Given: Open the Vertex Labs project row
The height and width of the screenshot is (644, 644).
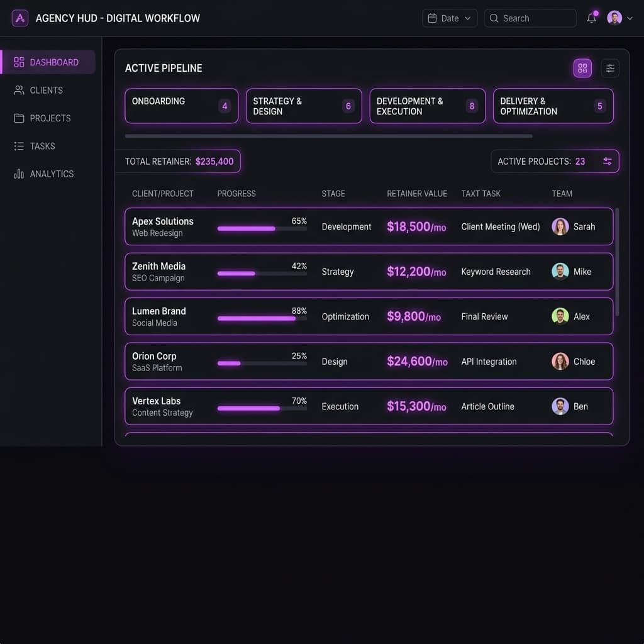Looking at the screenshot, I should 369,406.
